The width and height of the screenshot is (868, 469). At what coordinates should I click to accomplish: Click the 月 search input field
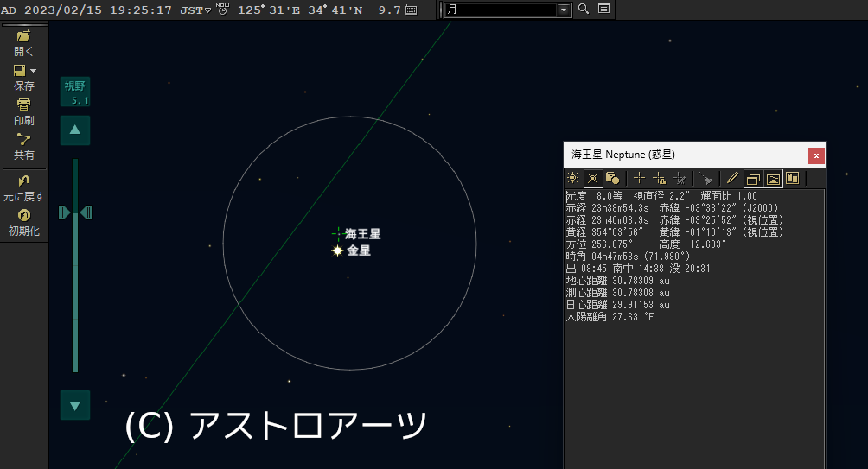click(501, 10)
